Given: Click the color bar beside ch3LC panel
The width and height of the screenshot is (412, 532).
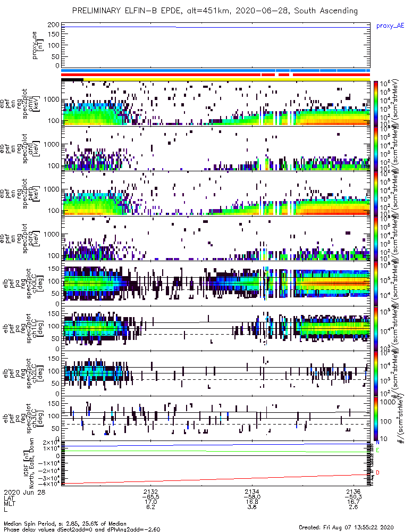Looking at the screenshot, I should coord(375,418).
